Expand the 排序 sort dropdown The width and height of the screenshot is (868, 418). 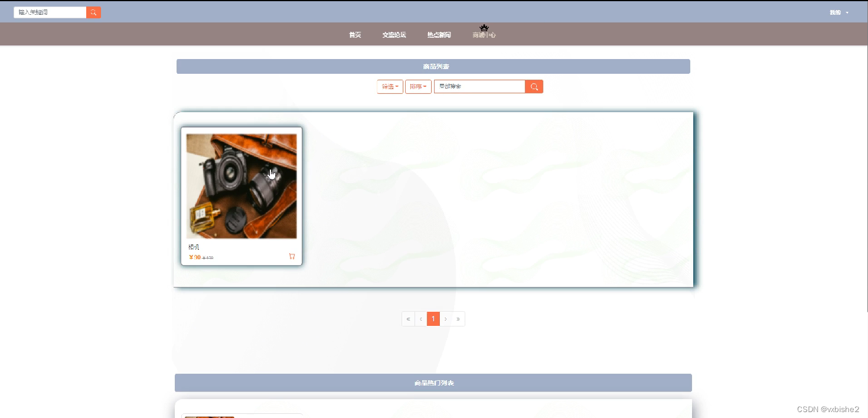418,87
